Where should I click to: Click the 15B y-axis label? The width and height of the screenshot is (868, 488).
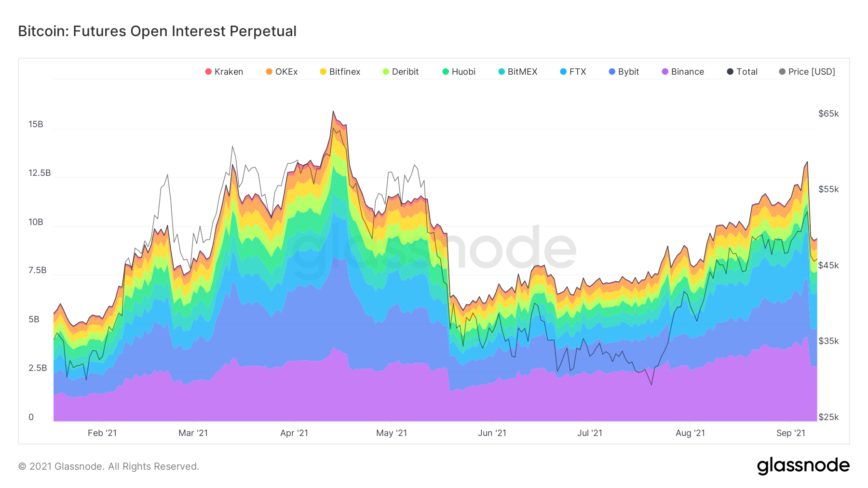pos(36,124)
